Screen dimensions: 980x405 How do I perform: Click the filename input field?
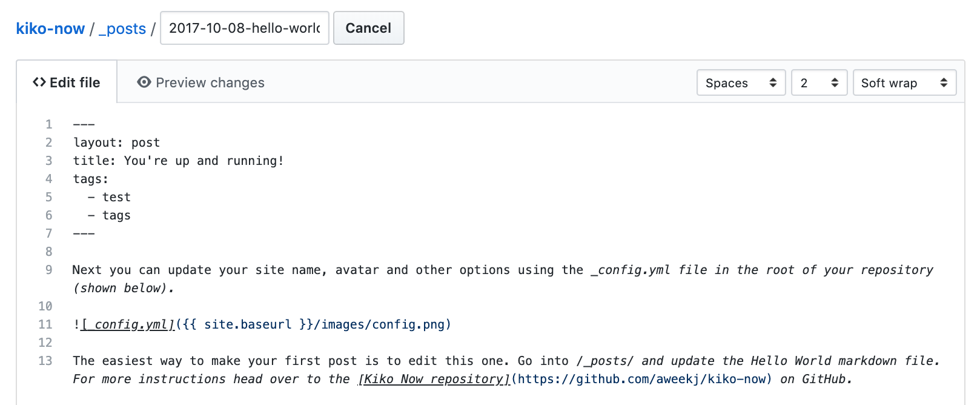(x=244, y=28)
